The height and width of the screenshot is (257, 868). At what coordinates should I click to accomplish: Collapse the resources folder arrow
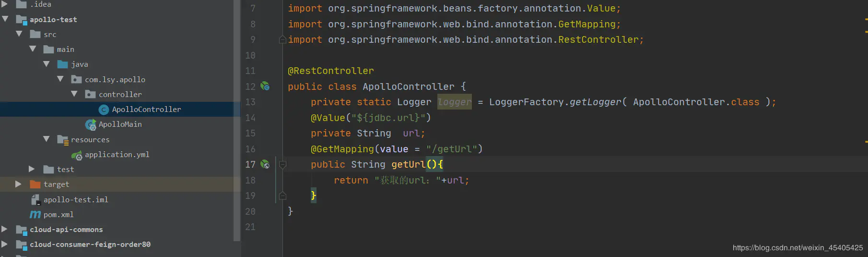[x=47, y=139]
